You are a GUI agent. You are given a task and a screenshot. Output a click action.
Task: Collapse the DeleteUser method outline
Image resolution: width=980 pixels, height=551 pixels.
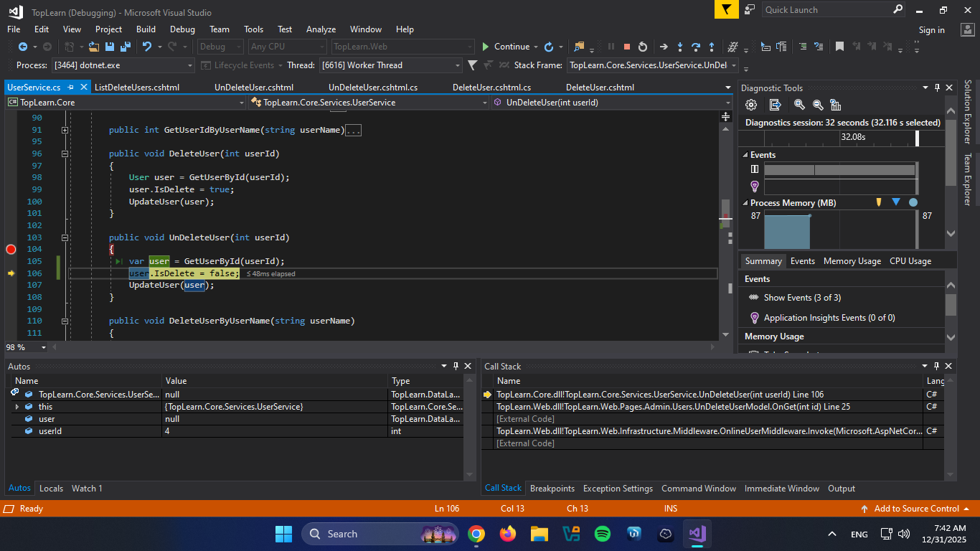tap(65, 154)
